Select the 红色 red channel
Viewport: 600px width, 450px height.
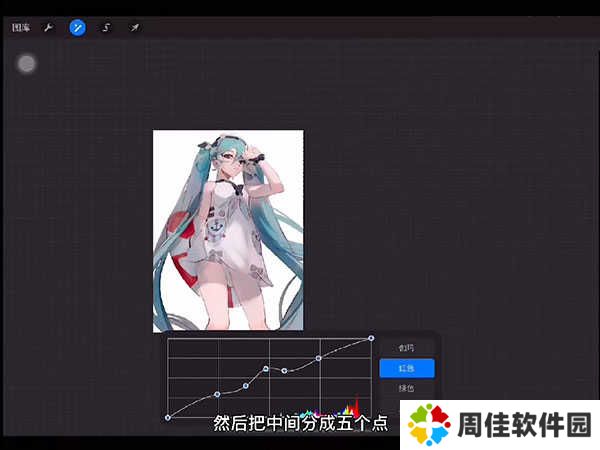[406, 368]
